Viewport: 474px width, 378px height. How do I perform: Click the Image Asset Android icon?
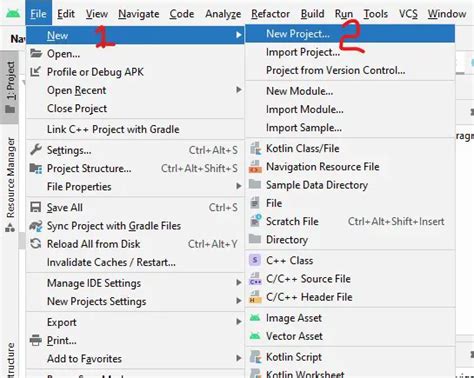255,318
